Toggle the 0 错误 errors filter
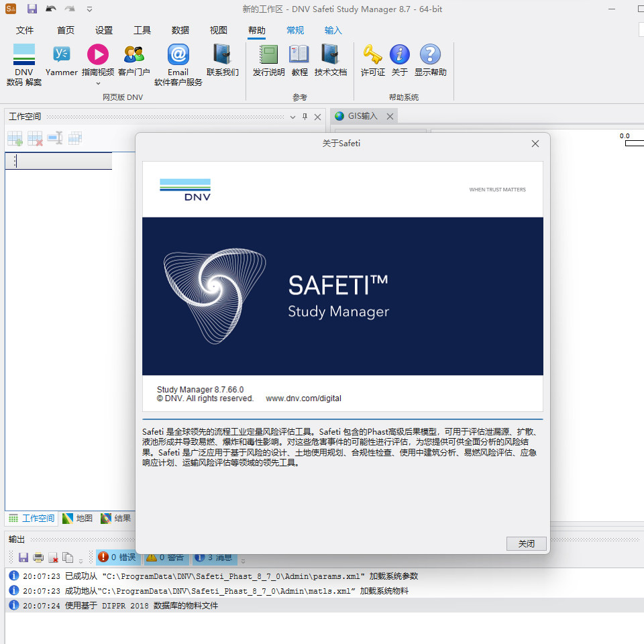The height and width of the screenshot is (644, 644). (x=117, y=557)
